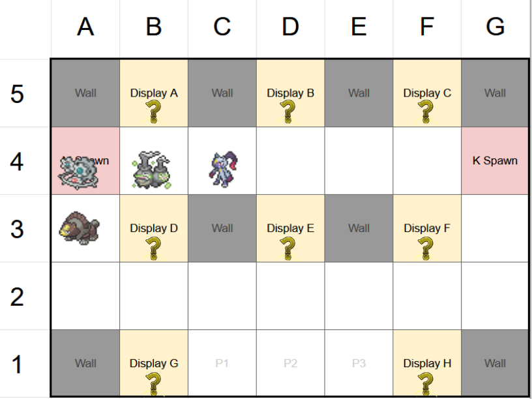The width and height of the screenshot is (532, 399).
Task: Click the K Spawn pink cell
Action: [x=495, y=160]
